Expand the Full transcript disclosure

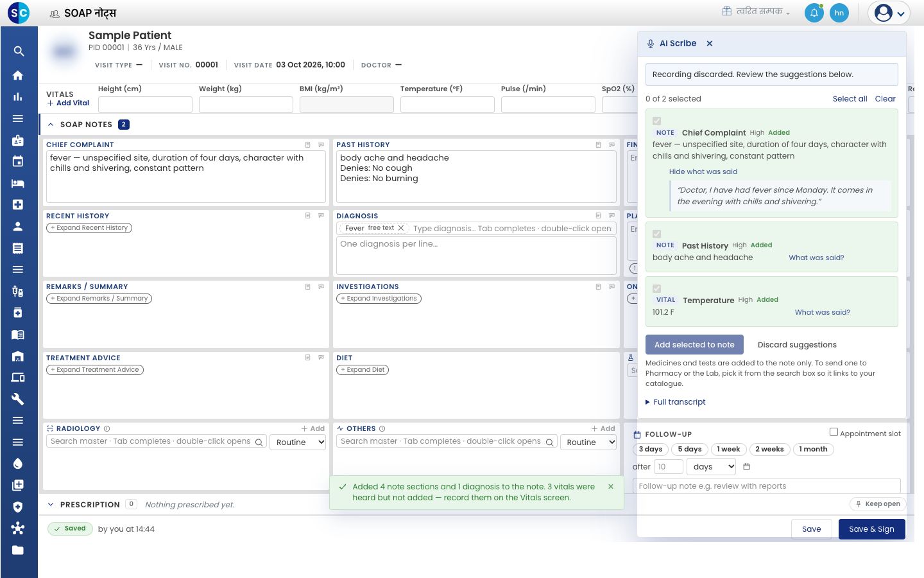[675, 402]
